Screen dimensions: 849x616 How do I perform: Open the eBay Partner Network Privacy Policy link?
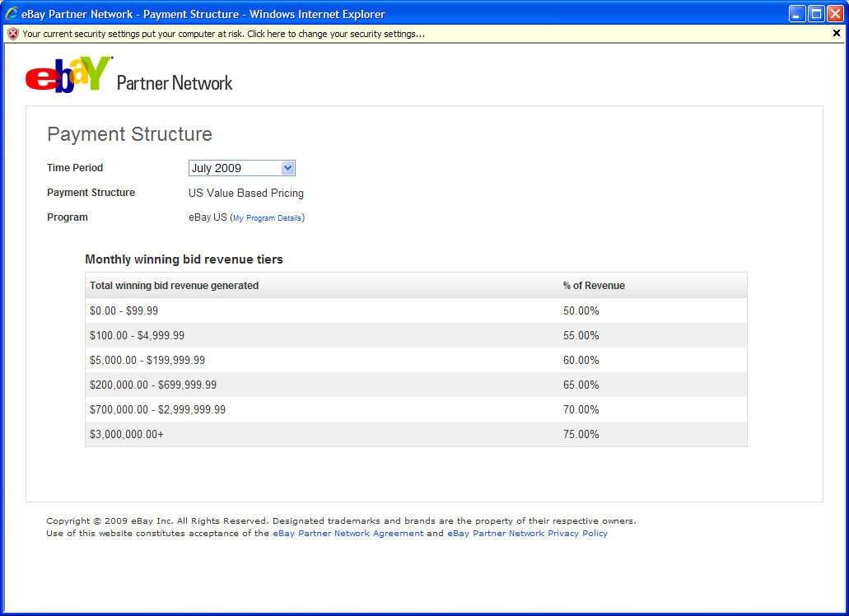click(x=527, y=534)
